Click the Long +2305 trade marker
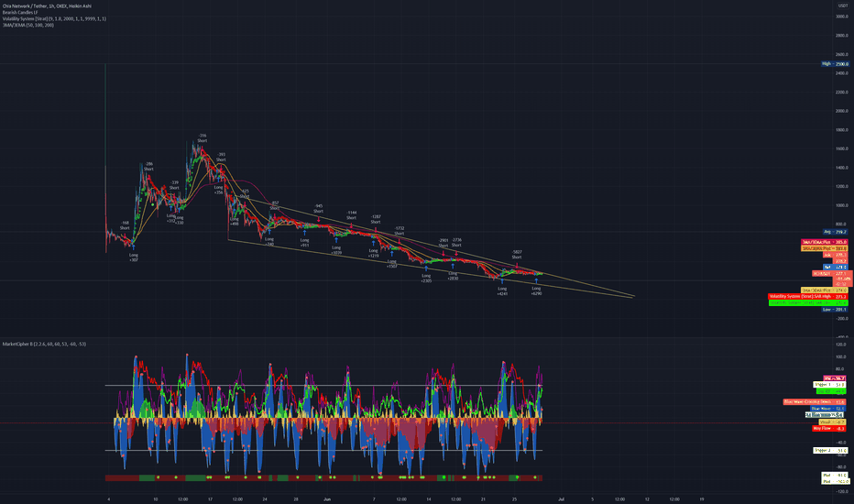This screenshot has height=504, width=854. pyautogui.click(x=426, y=278)
